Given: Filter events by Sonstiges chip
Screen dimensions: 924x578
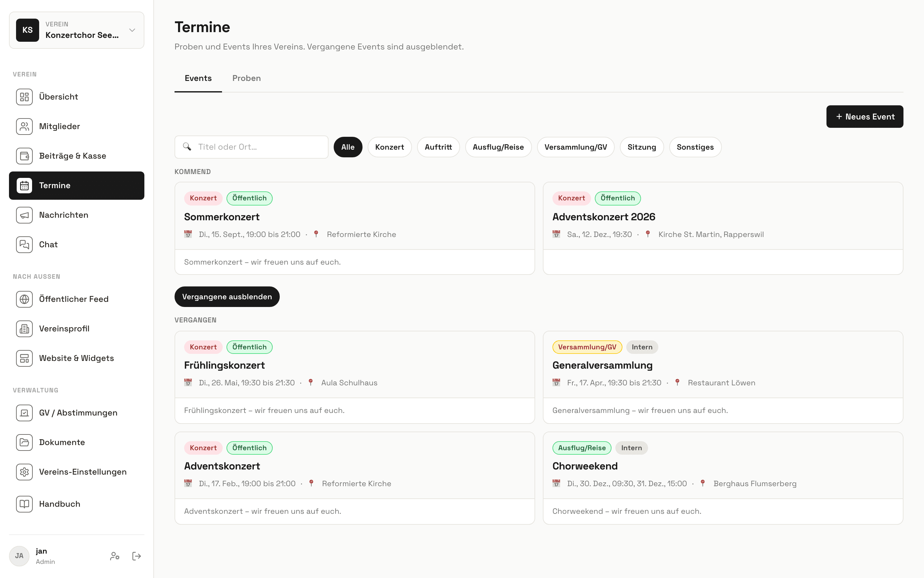Looking at the screenshot, I should 695,147.
